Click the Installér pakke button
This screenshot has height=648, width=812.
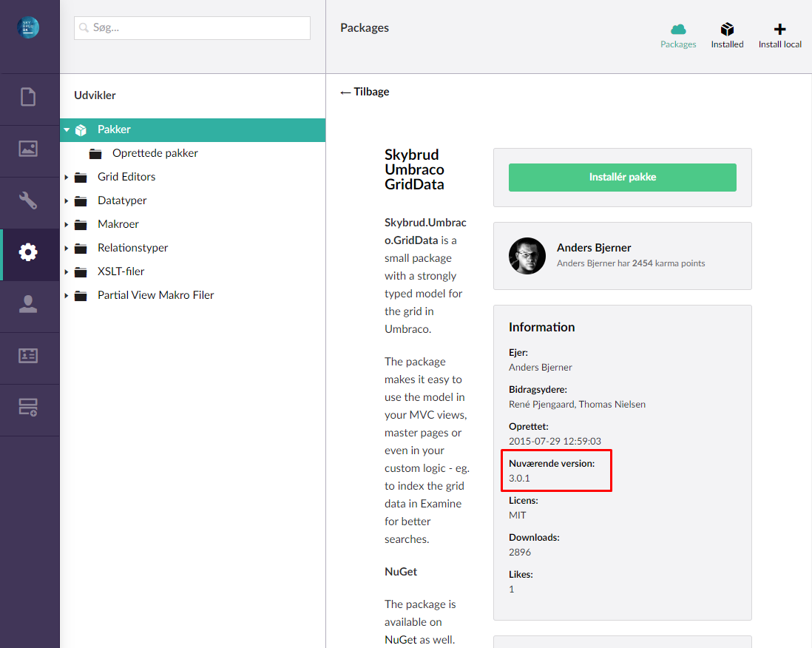(x=622, y=178)
